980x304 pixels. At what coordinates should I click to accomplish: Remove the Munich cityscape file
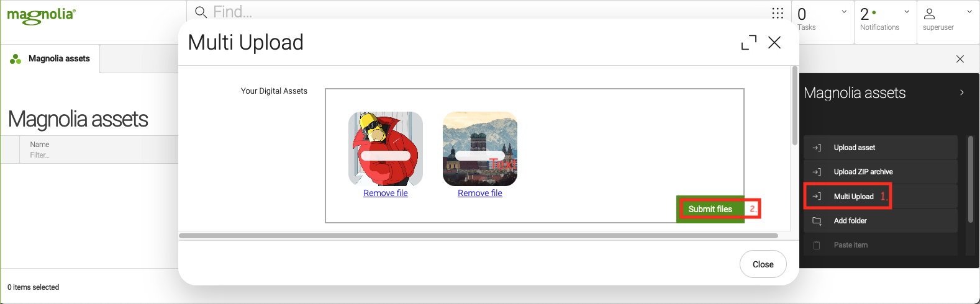(480, 193)
